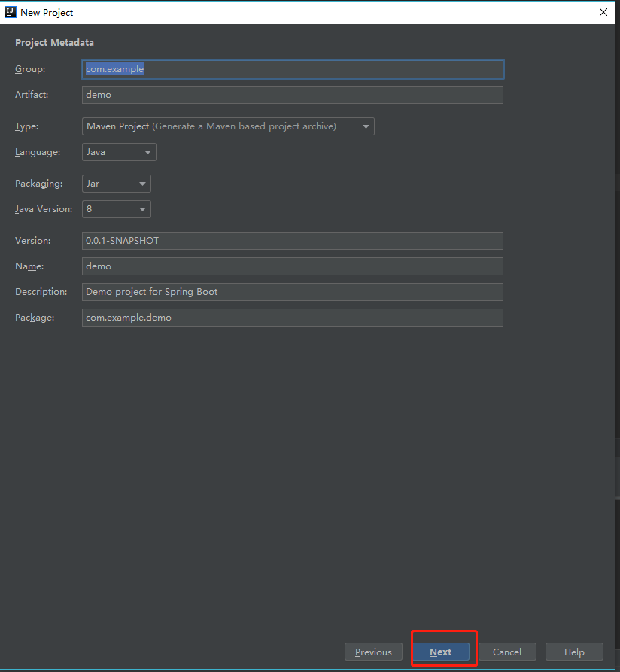Click the Type label
The width and height of the screenshot is (620, 672).
point(26,126)
